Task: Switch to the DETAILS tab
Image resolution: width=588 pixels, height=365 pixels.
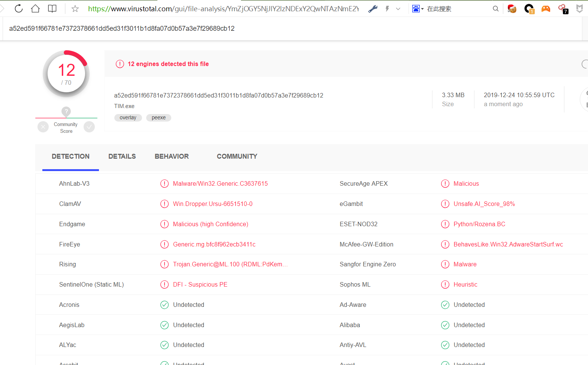Action: [x=122, y=156]
